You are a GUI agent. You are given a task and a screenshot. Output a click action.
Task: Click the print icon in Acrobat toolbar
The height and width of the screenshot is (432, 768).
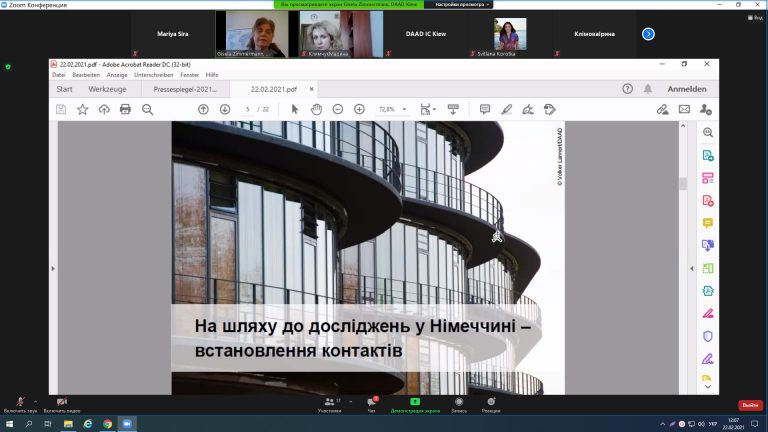pyautogui.click(x=126, y=109)
